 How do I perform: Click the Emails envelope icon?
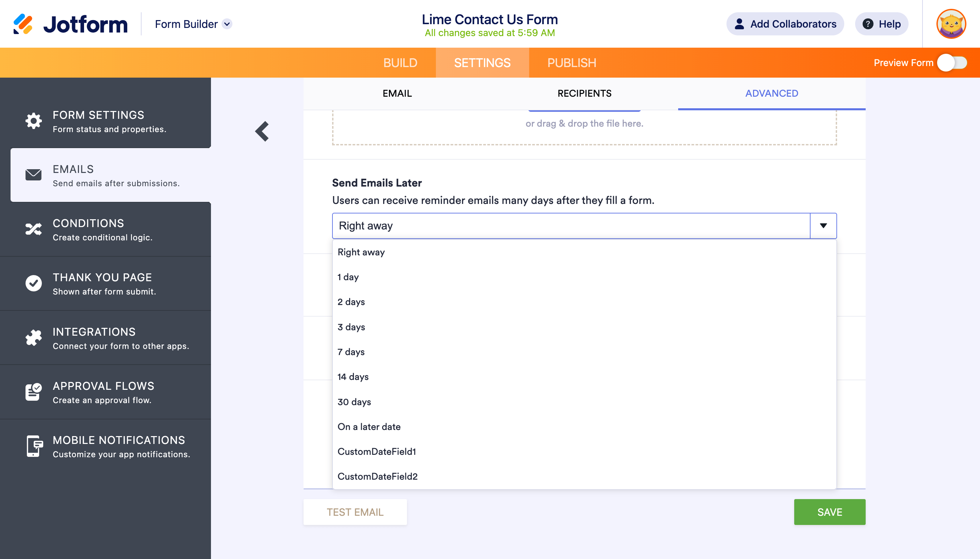[x=34, y=175]
